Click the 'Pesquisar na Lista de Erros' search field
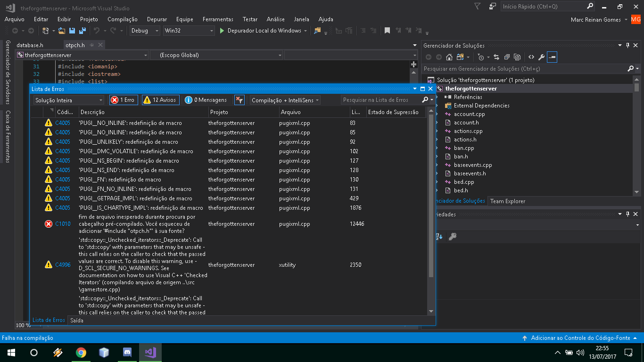The image size is (644, 362). [x=381, y=100]
